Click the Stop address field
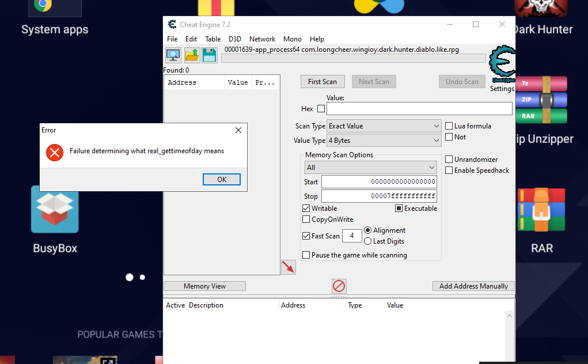This screenshot has height=364, width=588. tap(379, 196)
